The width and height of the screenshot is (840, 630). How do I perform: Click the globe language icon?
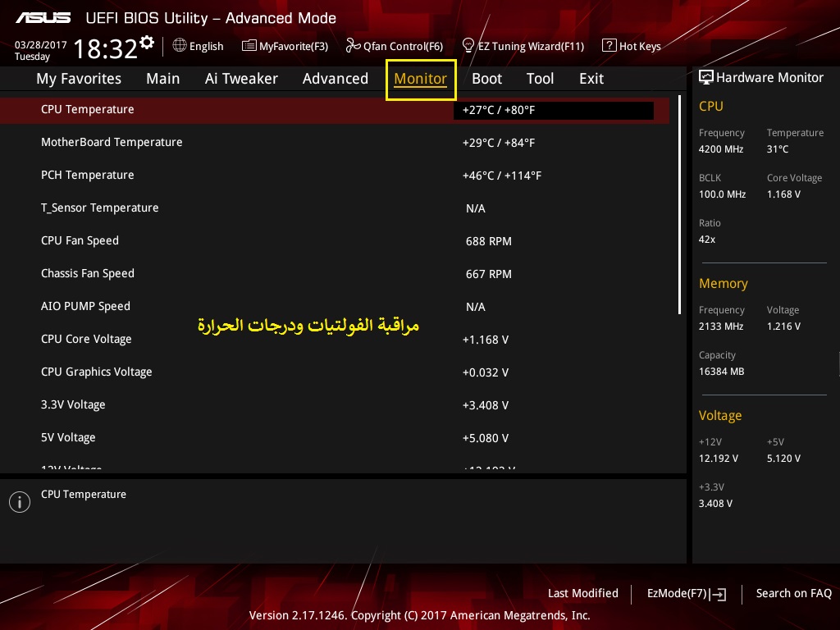[180, 46]
